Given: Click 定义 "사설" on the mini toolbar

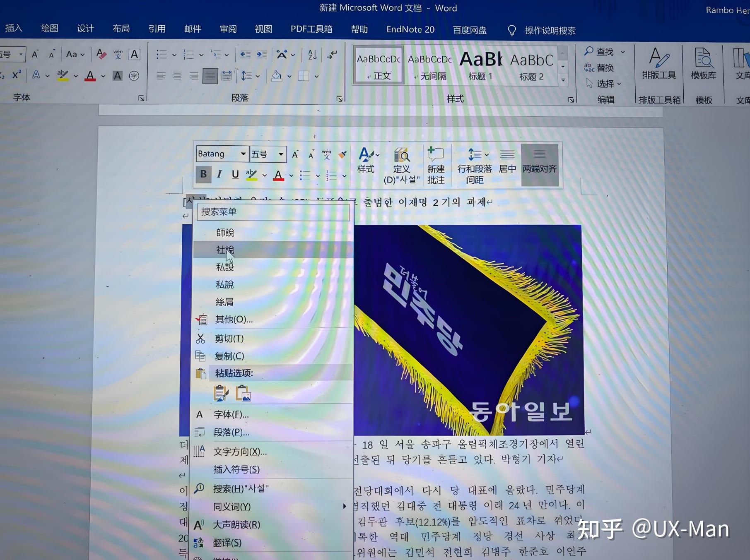Looking at the screenshot, I should tap(401, 166).
